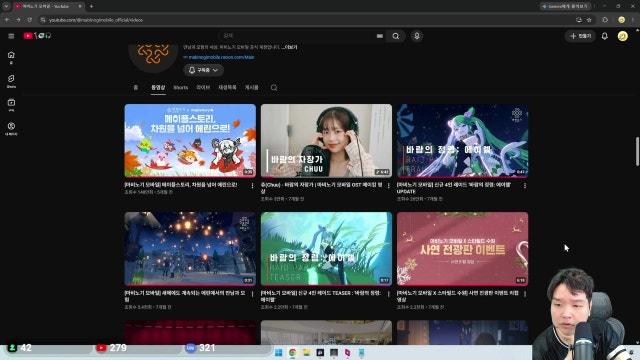
Task: Expand the subscribed bell dropdown
Action: (203, 70)
